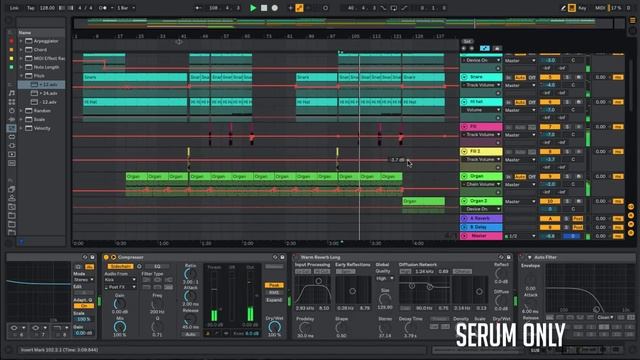The height and width of the screenshot is (360, 640).
Task: Select the Organ 2 clip in arrangement
Action: click(423, 201)
